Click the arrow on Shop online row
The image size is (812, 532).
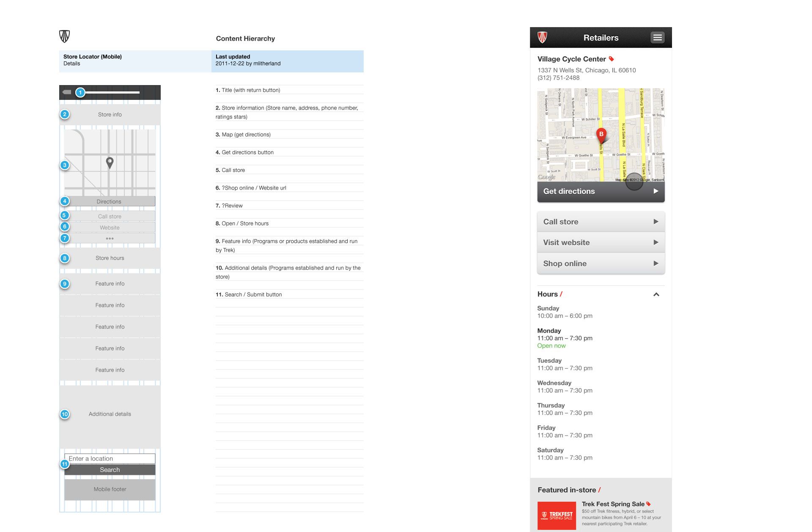pos(656,263)
